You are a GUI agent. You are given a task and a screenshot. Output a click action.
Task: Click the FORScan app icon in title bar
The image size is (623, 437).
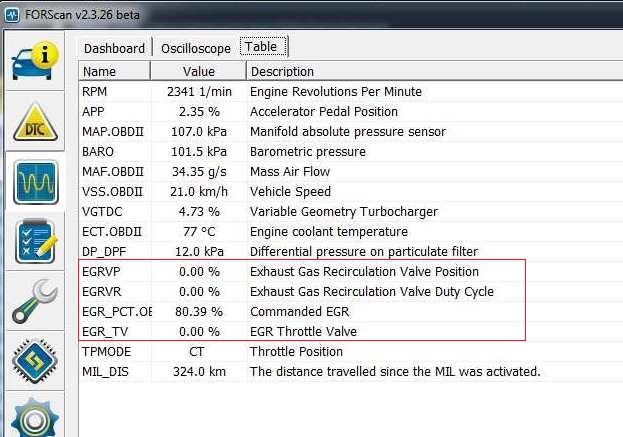(x=12, y=12)
